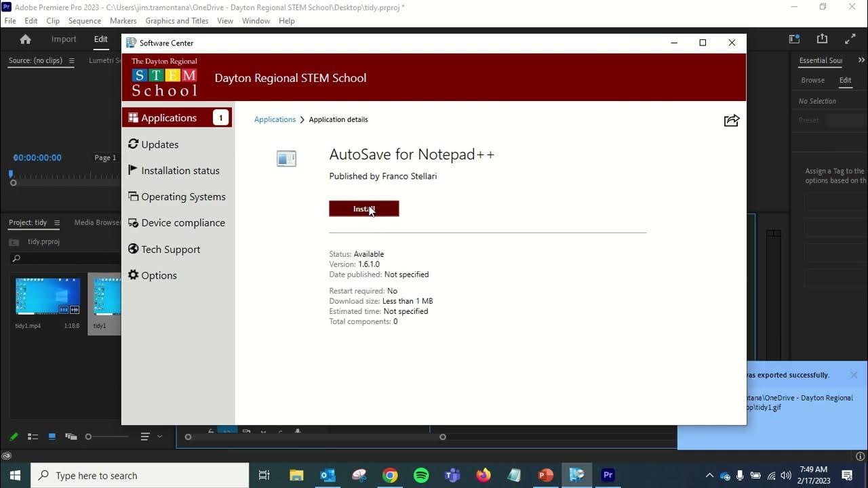
Task: Open Spotify from the taskbar
Action: coord(421,475)
